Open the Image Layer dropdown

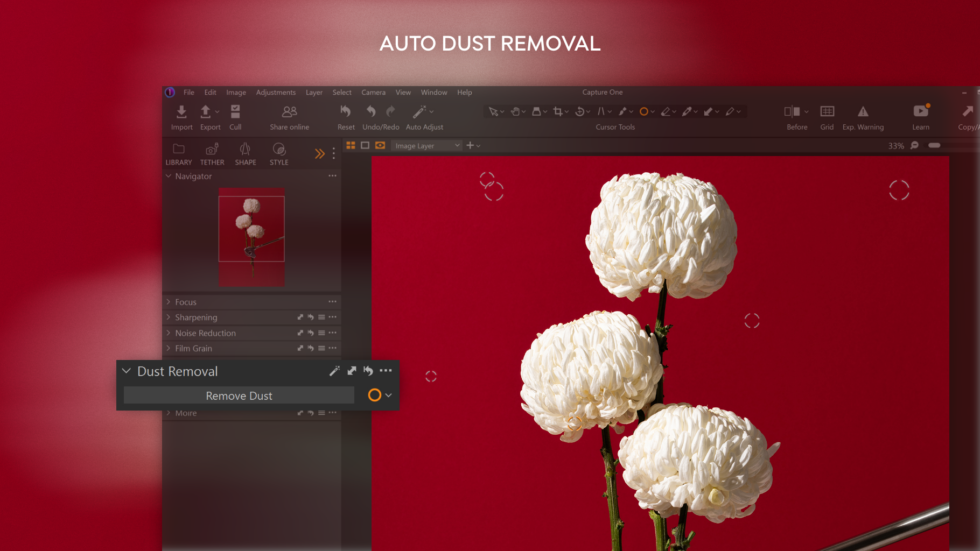click(426, 145)
